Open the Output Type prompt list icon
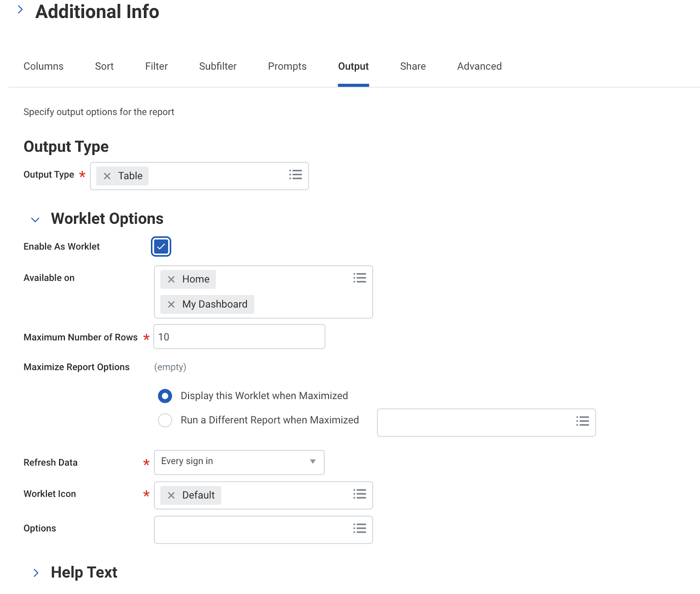700x594 pixels. [296, 175]
